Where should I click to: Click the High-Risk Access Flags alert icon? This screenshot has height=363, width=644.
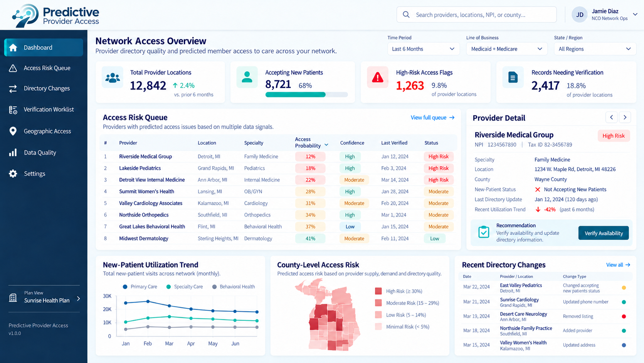(x=378, y=77)
